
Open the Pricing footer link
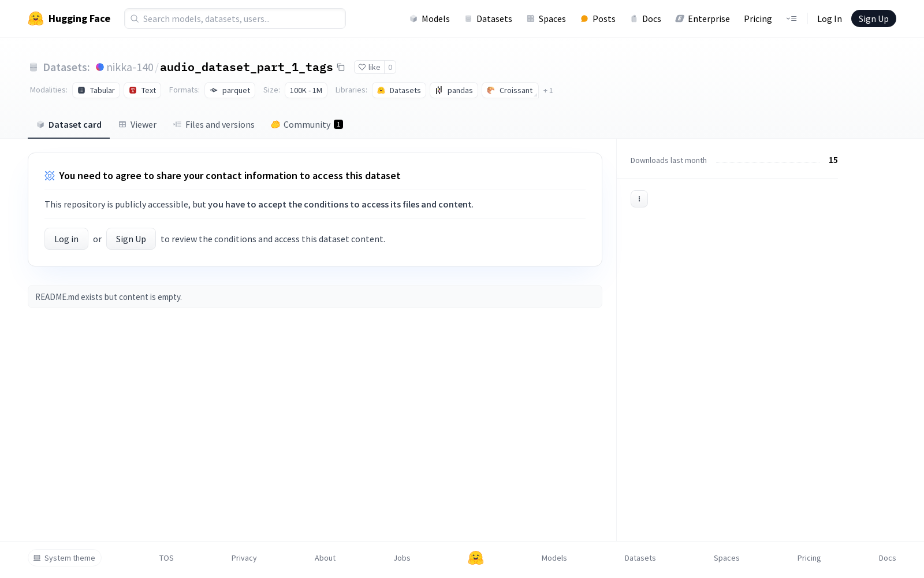809,558
